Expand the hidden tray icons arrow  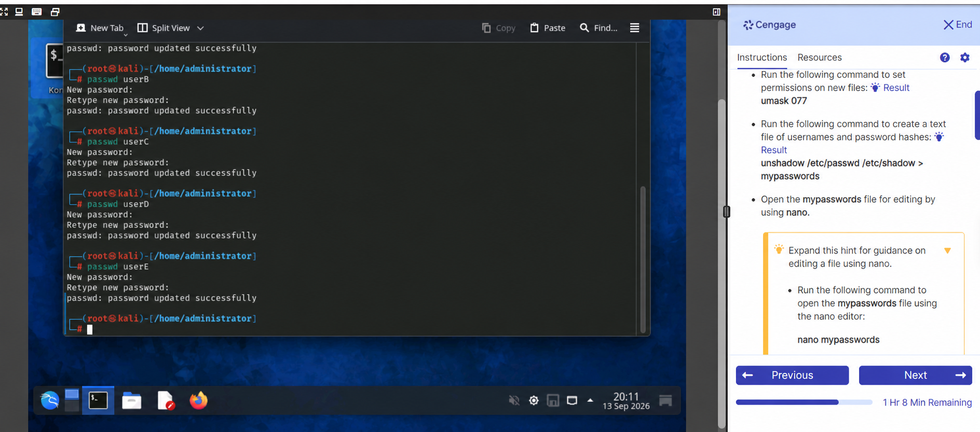coord(590,400)
